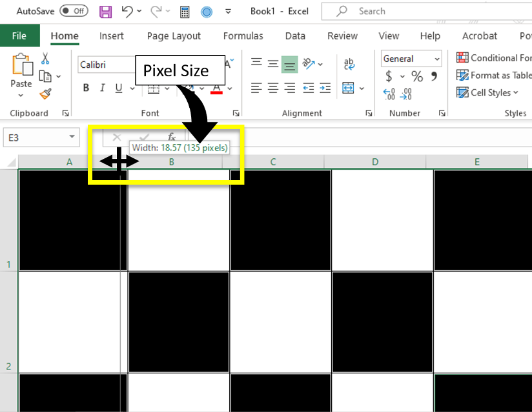Switch to the Insert tab
Viewport: 532px width, 412px height.
point(111,36)
